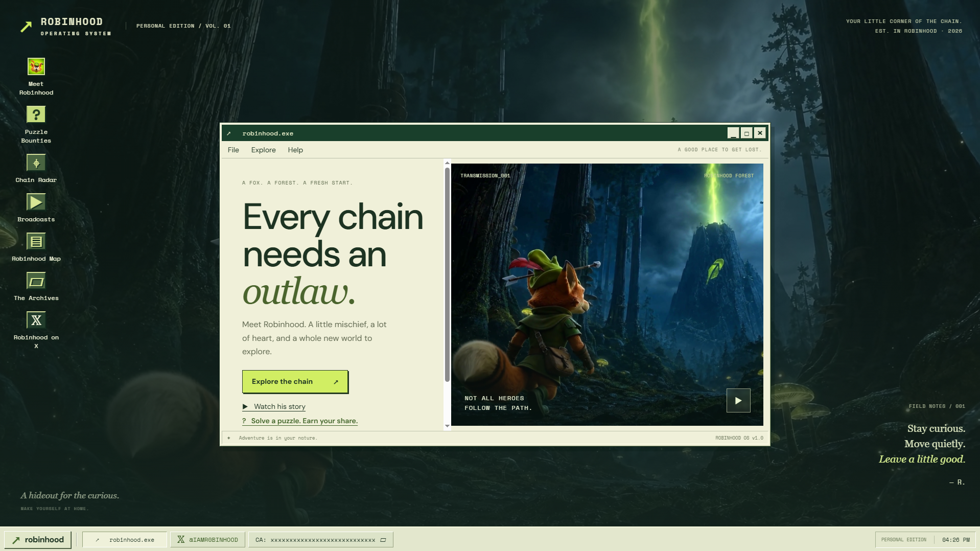Maximize the robinhood.exe window
The image size is (980, 551).
coord(746,133)
